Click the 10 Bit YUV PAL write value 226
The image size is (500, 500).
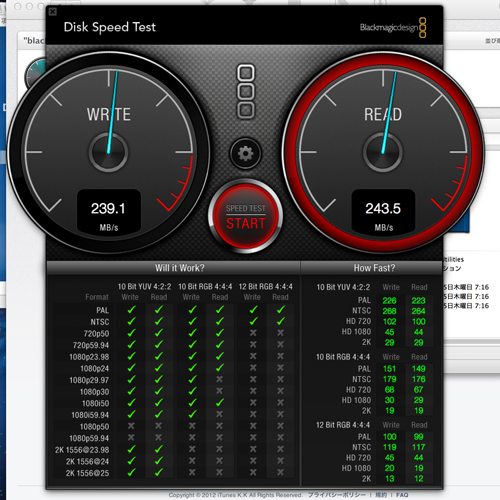[x=389, y=301]
